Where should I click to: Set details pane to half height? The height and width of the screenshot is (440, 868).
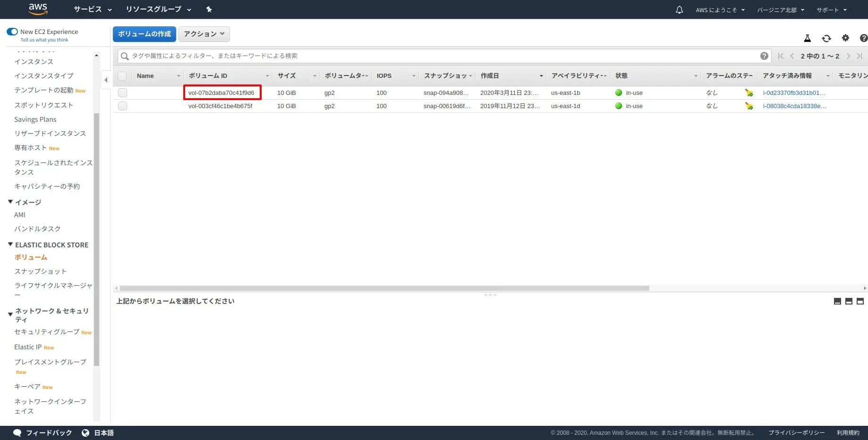(x=849, y=301)
